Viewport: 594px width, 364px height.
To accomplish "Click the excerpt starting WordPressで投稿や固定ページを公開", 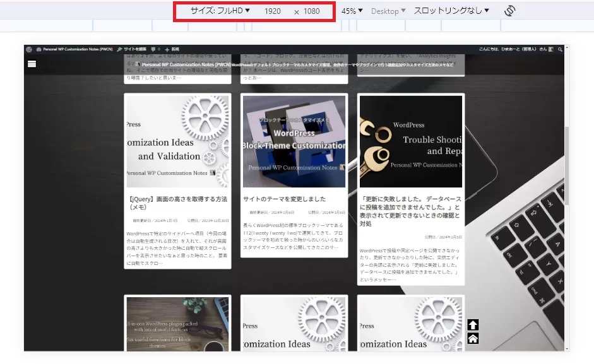I will click(410, 265).
